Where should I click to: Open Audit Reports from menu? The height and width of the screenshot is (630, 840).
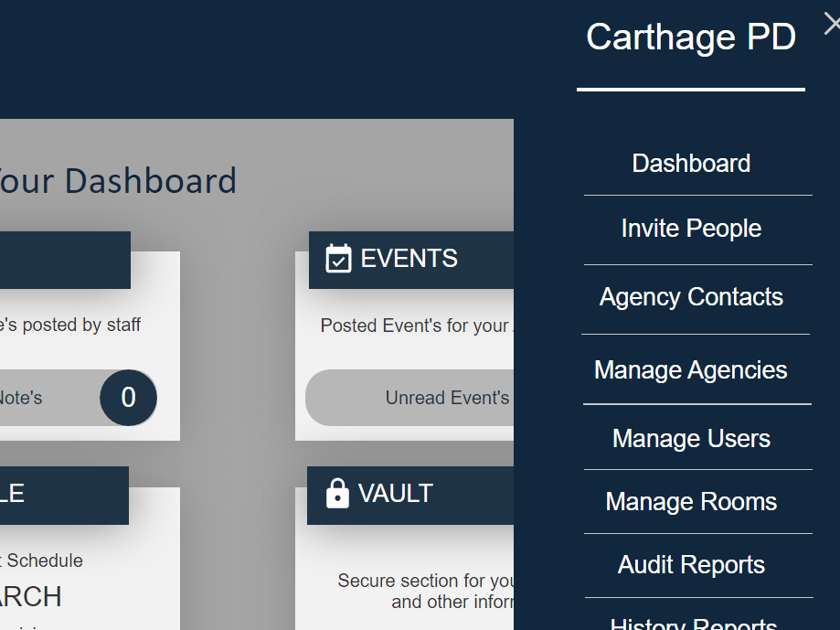(x=691, y=565)
